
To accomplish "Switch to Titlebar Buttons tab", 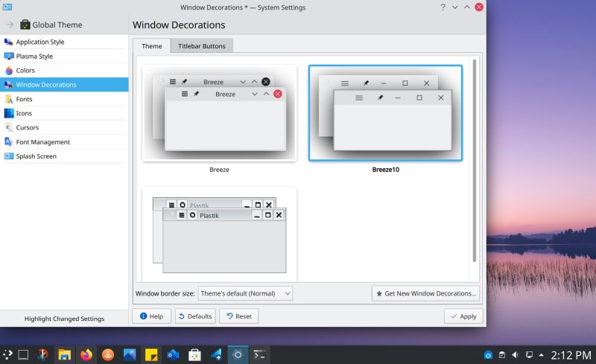I will [x=202, y=46].
